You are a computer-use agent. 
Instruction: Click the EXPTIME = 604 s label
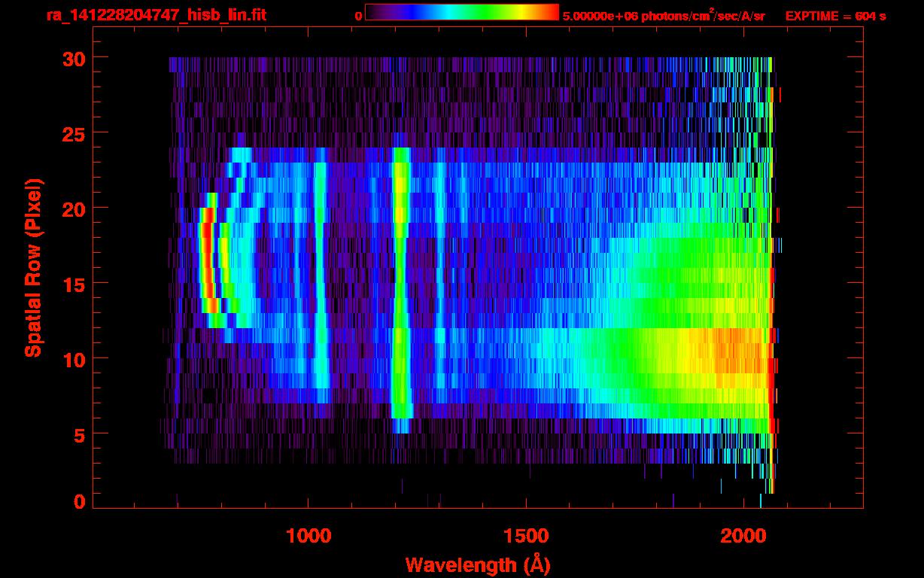[835, 16]
